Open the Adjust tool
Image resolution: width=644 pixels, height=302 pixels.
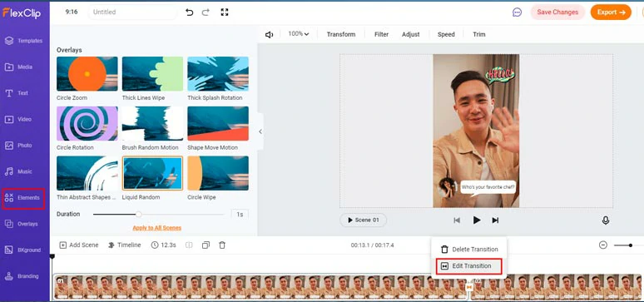[x=411, y=34]
